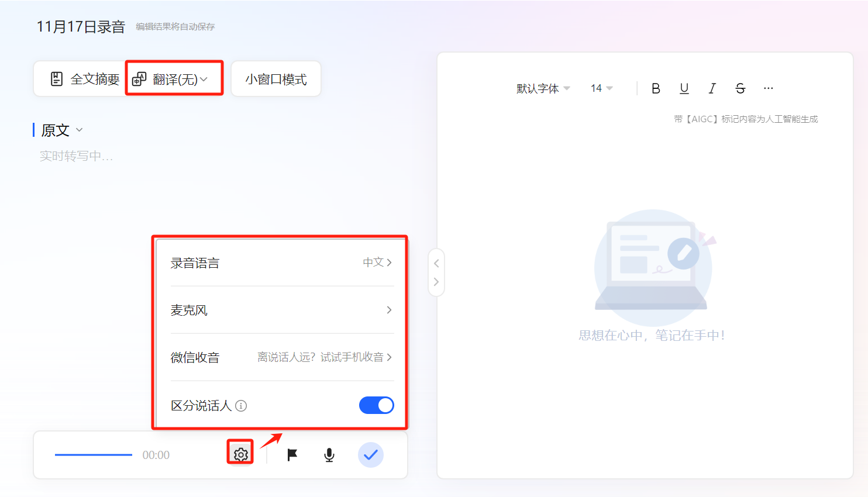Open the 默认字体 font dropdown

543,88
